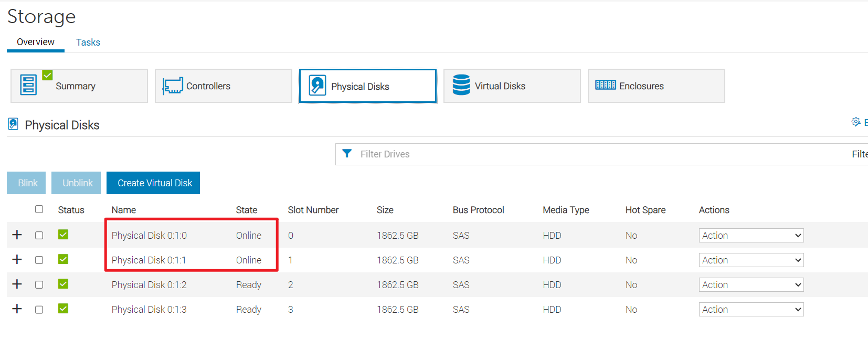Select the Physical Disks section
Viewport: 868px width, 360px height.
(368, 86)
